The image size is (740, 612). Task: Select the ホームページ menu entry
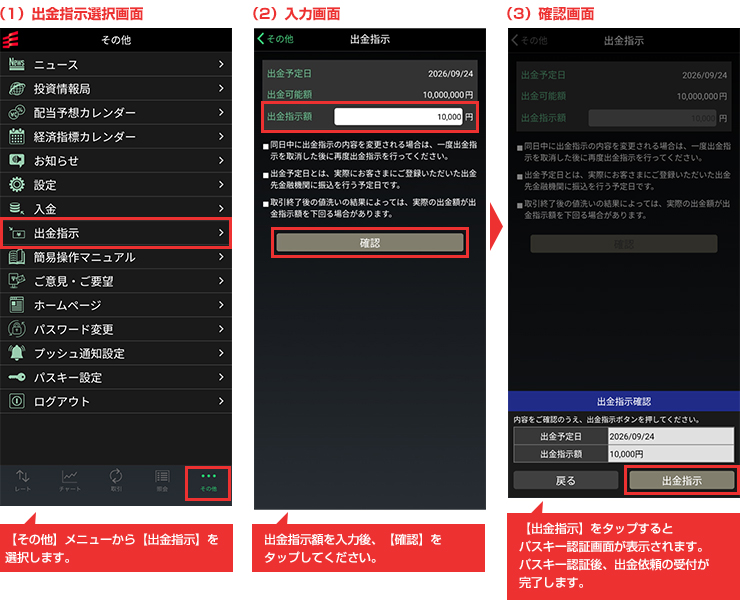click(x=116, y=305)
